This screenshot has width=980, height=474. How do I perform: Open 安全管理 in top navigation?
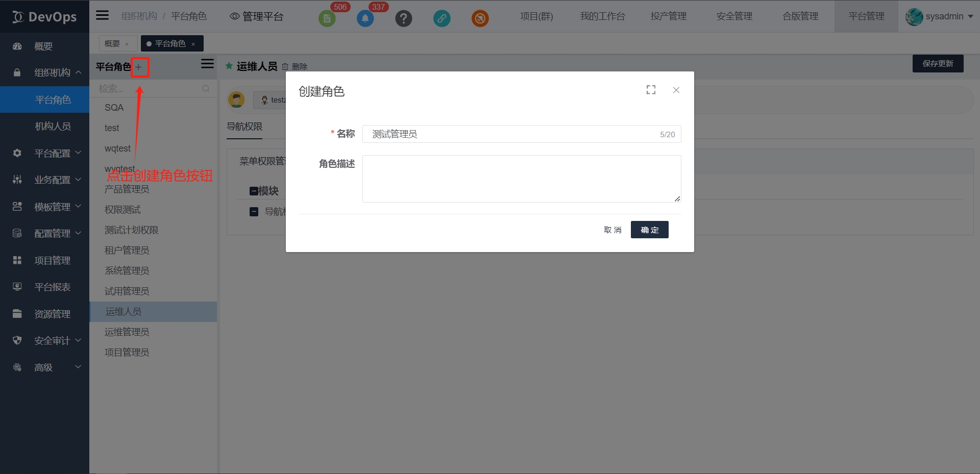pos(734,16)
